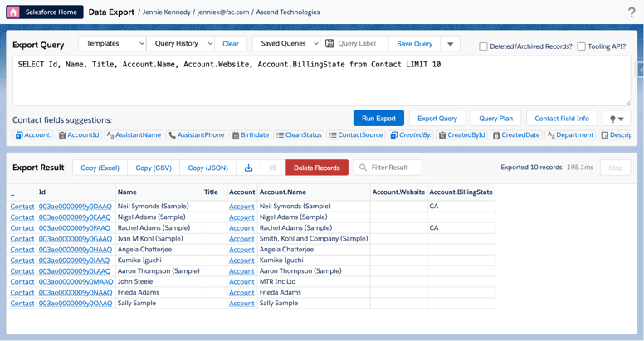Select the 'Smith, Kohl and Company (Sample)' cell

pos(314,239)
